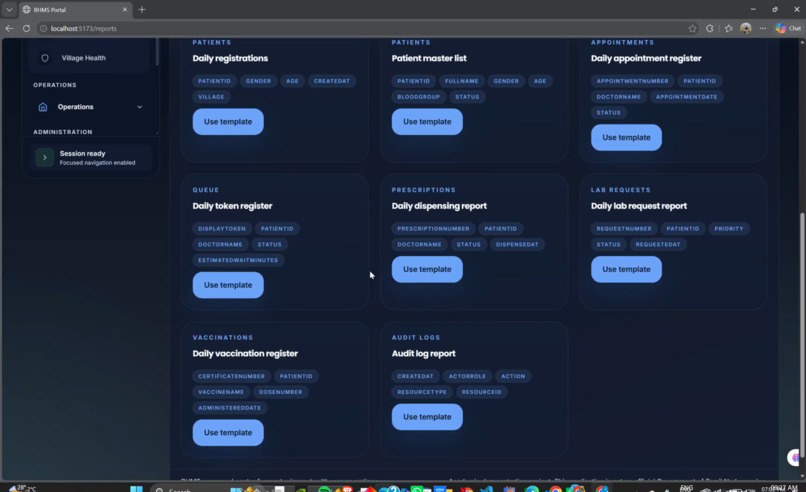Go back with the browser back arrow
Image resolution: width=806 pixels, height=492 pixels.
pyautogui.click(x=9, y=28)
